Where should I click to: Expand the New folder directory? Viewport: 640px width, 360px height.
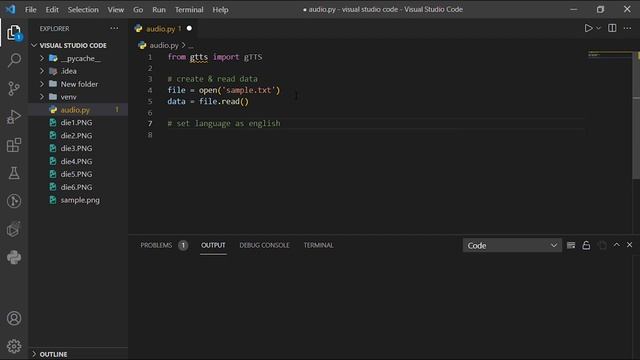point(42,84)
